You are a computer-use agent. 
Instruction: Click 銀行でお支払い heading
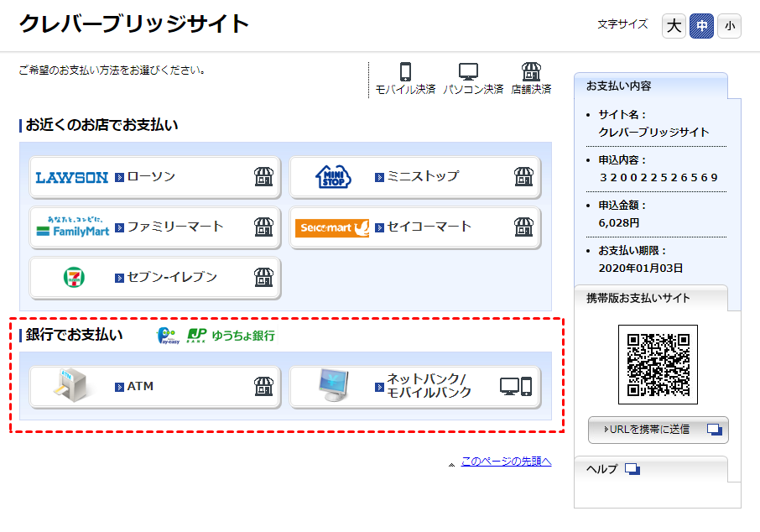pos(74,335)
